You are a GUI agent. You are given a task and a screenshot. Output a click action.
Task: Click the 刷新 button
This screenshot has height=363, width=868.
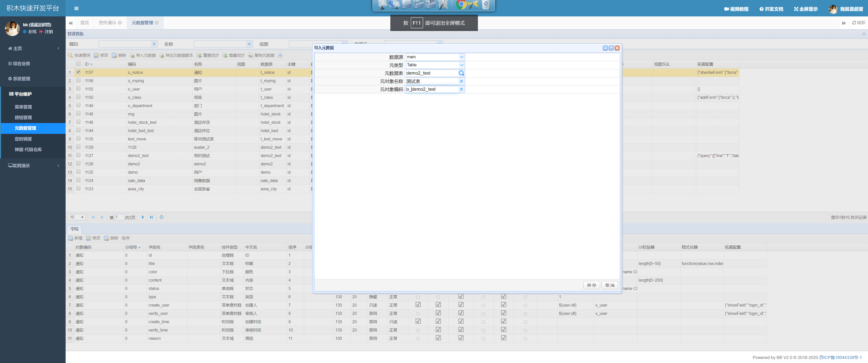click(x=859, y=22)
